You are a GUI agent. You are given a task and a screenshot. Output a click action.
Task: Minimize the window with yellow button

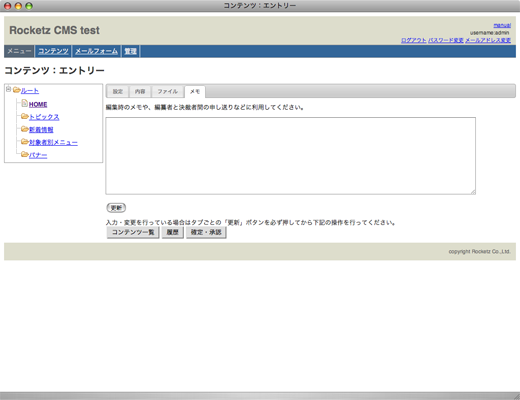pyautogui.click(x=18, y=6)
